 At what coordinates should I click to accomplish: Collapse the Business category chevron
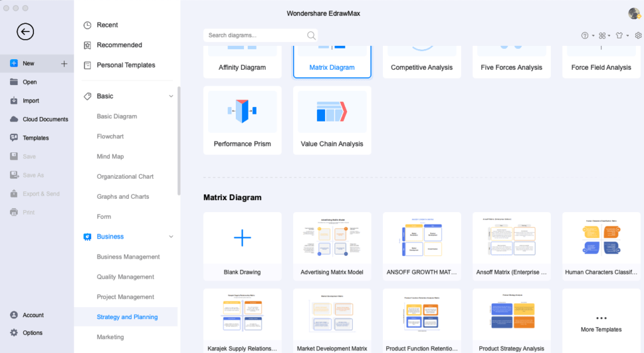click(x=171, y=237)
